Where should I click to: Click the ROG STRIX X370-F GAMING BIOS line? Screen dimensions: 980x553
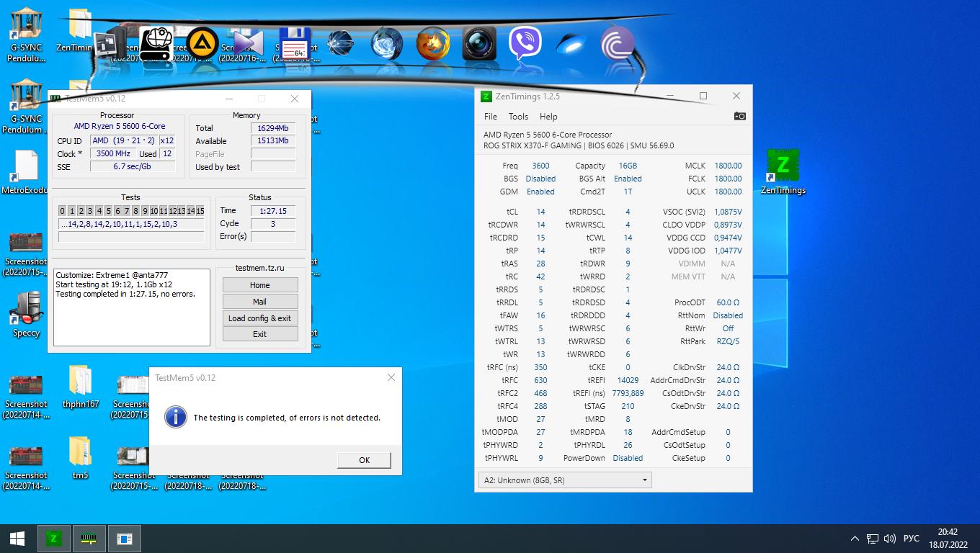coord(579,145)
